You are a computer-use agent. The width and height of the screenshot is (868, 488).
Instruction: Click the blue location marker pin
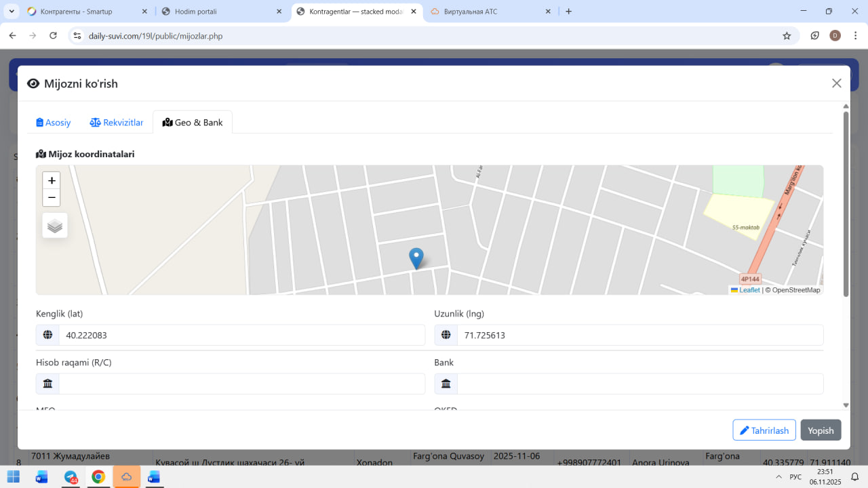pos(416,258)
